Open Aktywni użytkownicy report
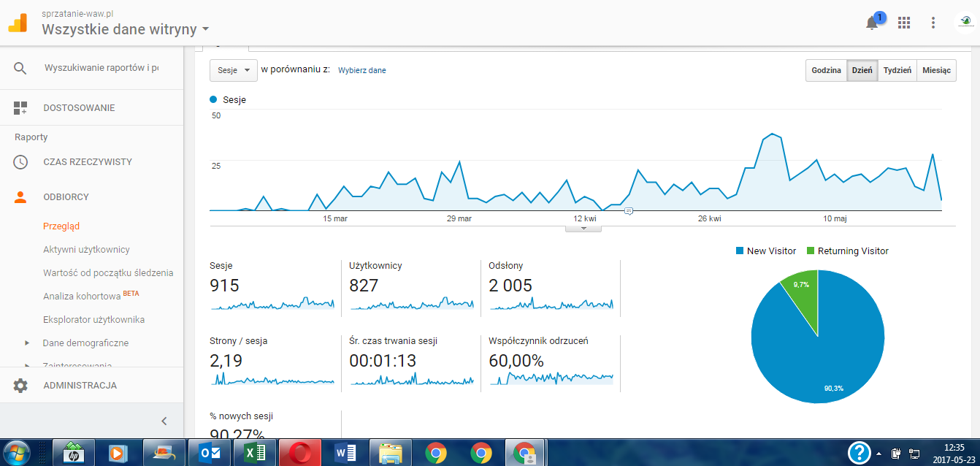 click(86, 250)
